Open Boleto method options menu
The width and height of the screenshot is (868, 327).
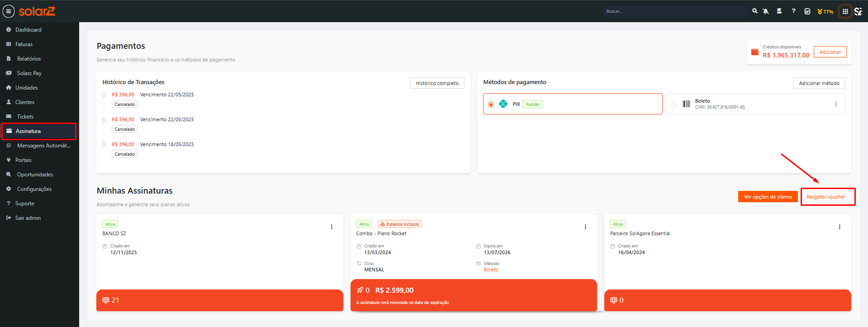tap(836, 104)
